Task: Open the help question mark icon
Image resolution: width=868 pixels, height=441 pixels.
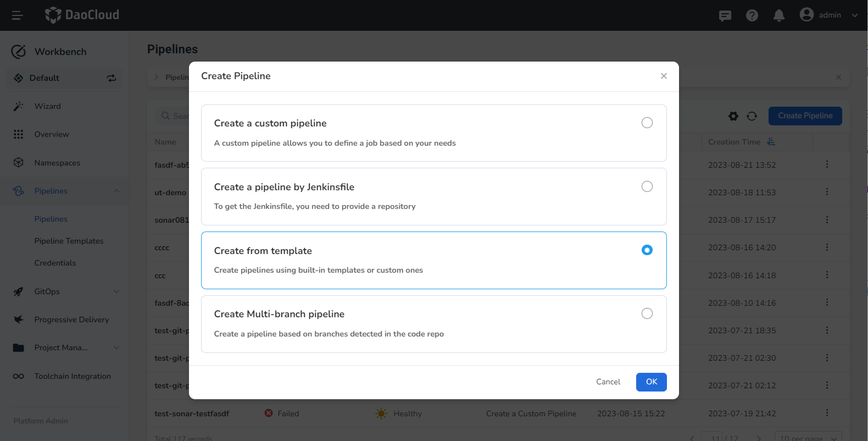Action: coord(752,15)
